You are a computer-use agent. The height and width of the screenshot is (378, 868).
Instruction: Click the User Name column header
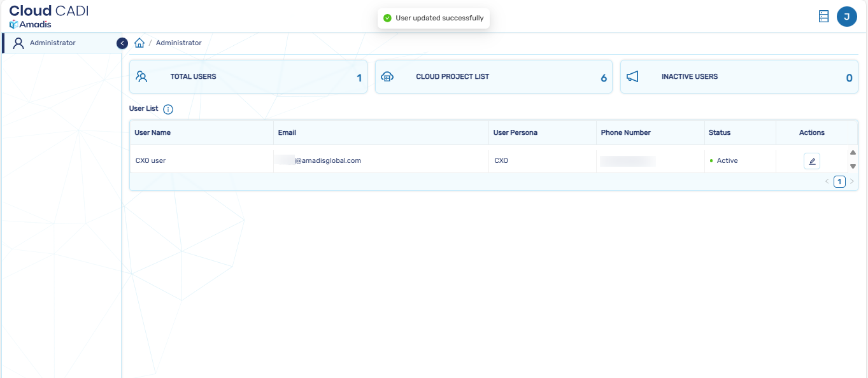pos(152,132)
